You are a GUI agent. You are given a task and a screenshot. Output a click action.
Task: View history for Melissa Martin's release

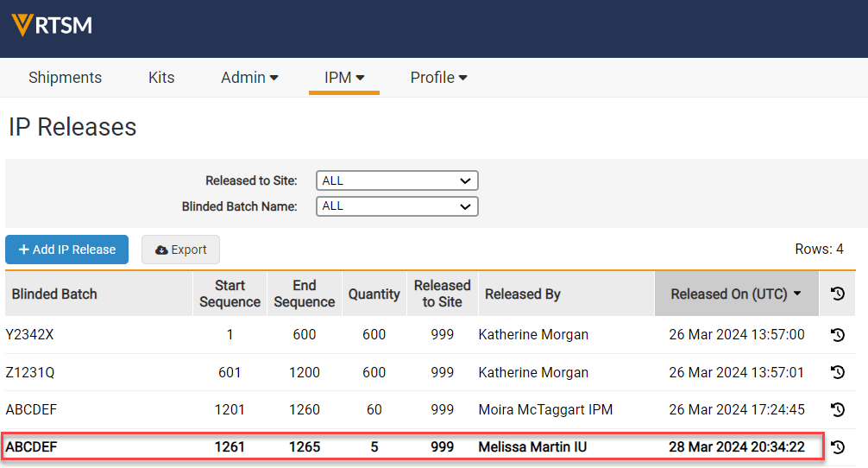coord(837,447)
